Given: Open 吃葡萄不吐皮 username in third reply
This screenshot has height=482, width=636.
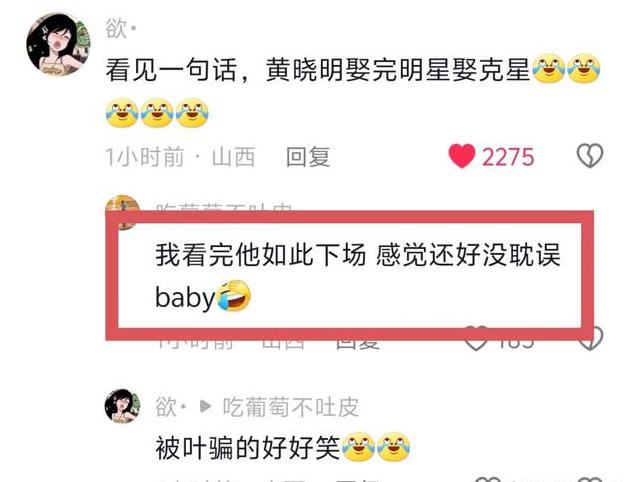Looking at the screenshot, I should [x=290, y=407].
